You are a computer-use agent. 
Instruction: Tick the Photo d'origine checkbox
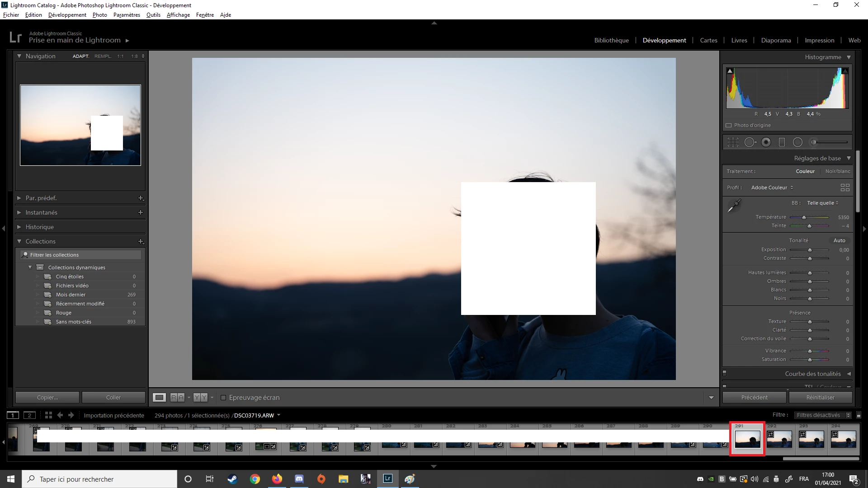(728, 125)
